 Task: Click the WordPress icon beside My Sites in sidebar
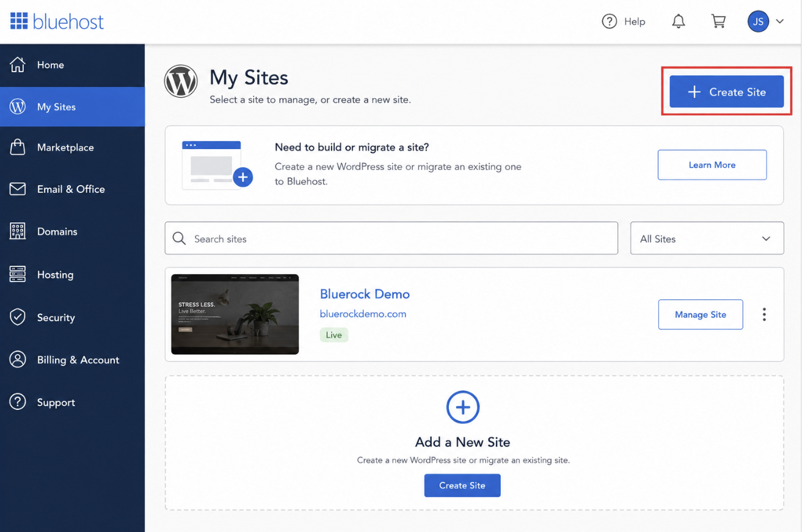point(18,106)
